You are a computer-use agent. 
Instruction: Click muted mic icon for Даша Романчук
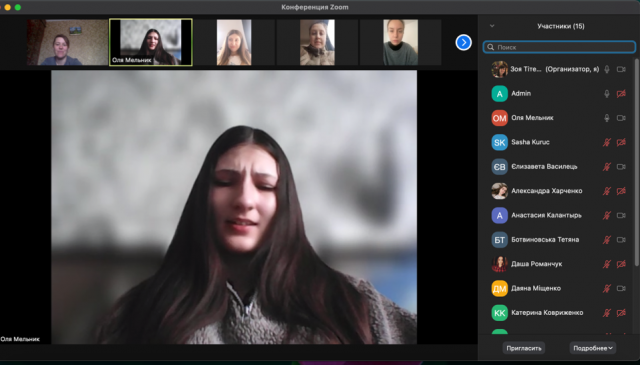[607, 264]
